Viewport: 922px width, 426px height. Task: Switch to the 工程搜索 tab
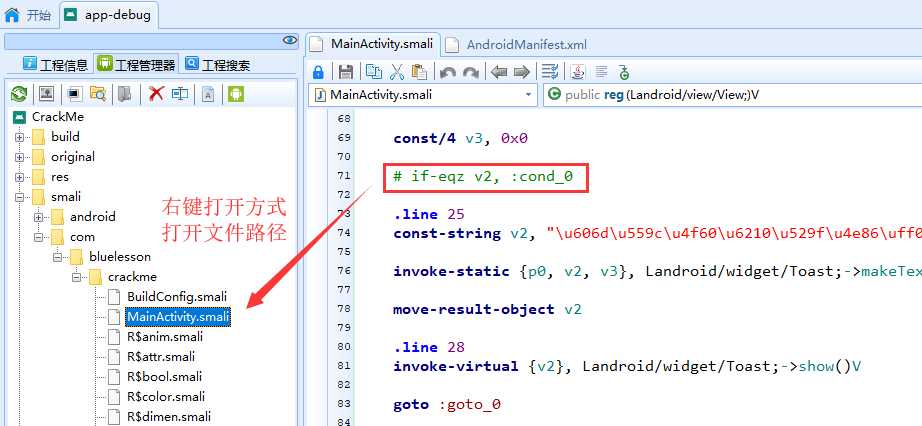(218, 64)
